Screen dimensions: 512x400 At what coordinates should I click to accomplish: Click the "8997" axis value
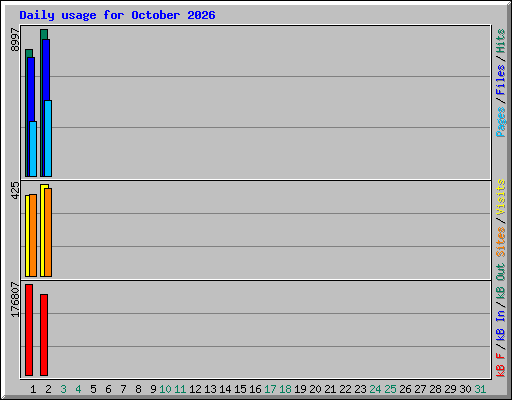coord(15,40)
